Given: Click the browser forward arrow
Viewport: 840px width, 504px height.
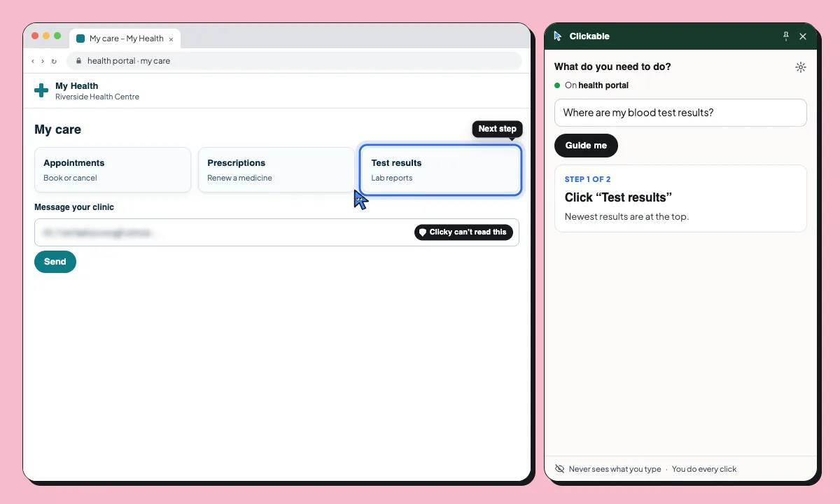Looking at the screenshot, I should [x=43, y=61].
